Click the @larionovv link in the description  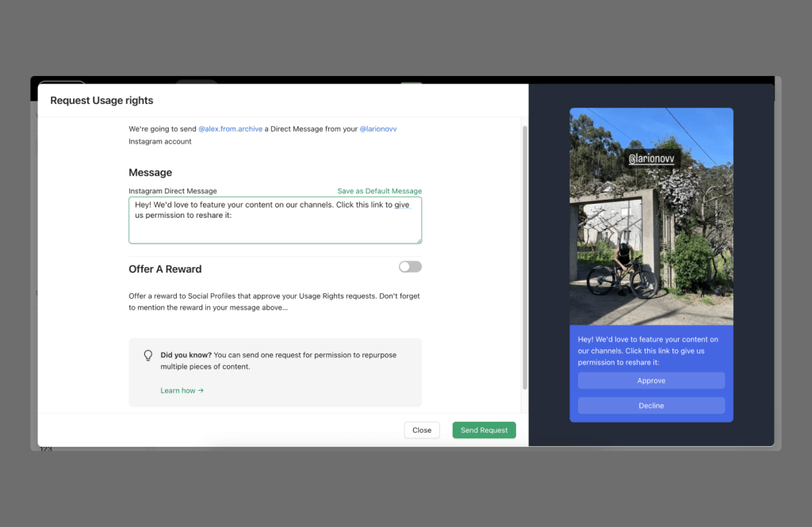pyautogui.click(x=378, y=128)
